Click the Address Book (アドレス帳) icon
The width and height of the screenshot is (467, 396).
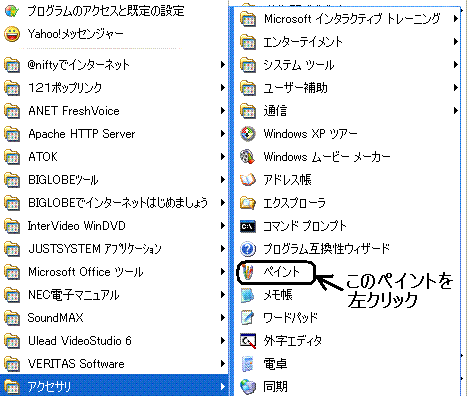click(x=248, y=180)
